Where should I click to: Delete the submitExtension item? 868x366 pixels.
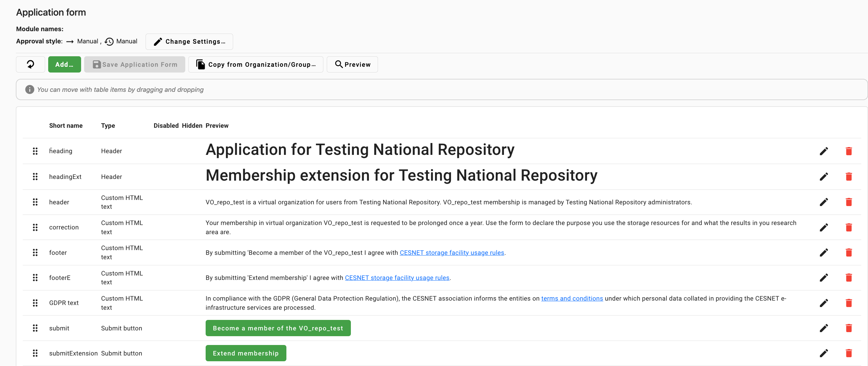[x=849, y=353]
